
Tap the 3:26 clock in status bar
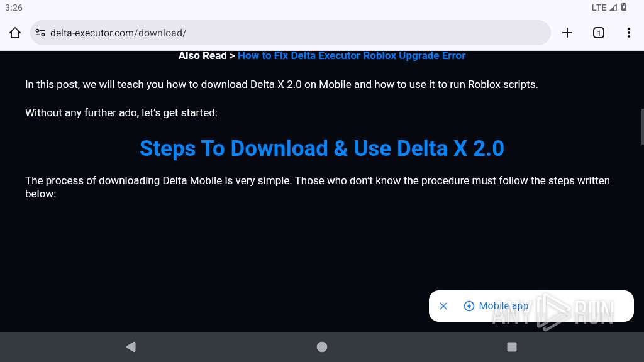pos(14,8)
